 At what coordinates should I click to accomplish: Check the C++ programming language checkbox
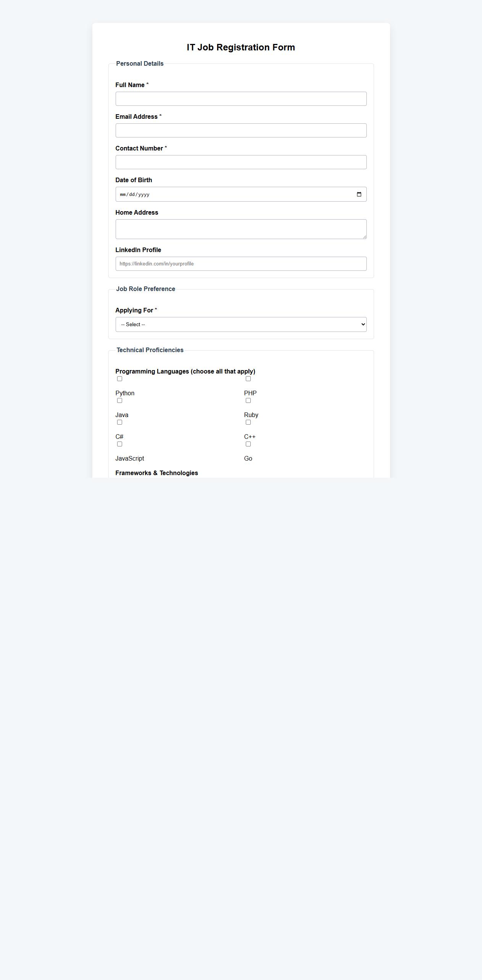pos(248,422)
